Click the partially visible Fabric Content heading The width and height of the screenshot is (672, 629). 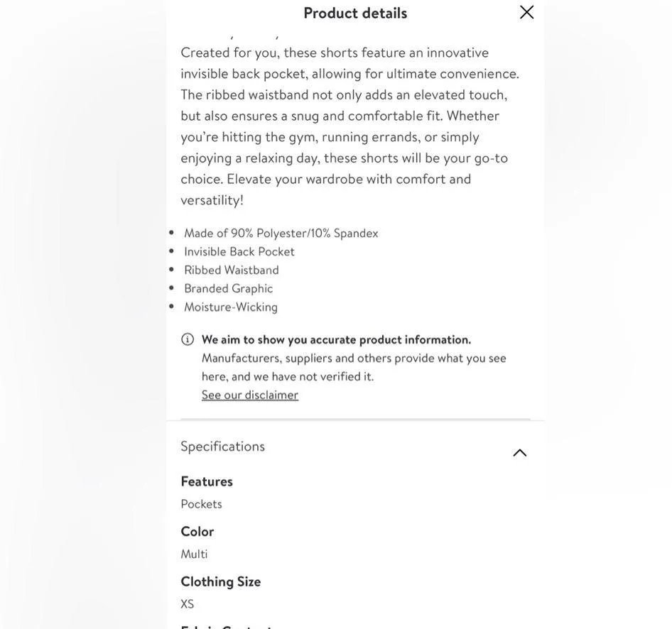click(x=226, y=625)
